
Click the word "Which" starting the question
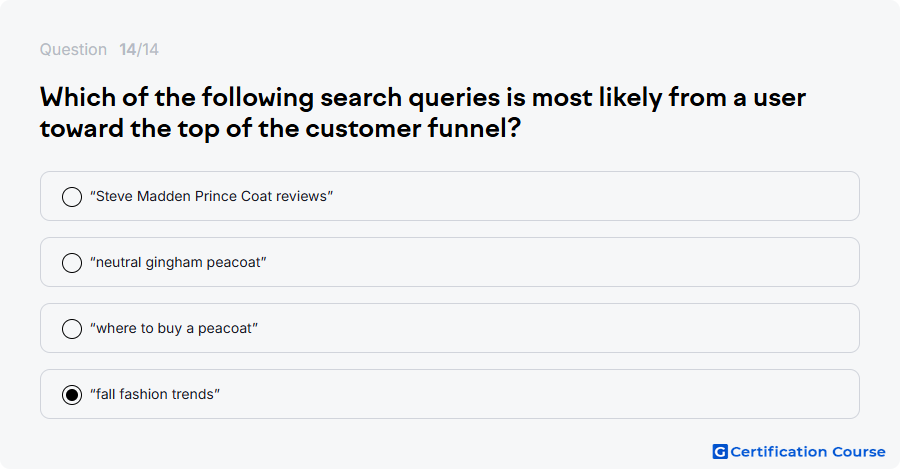tap(77, 98)
